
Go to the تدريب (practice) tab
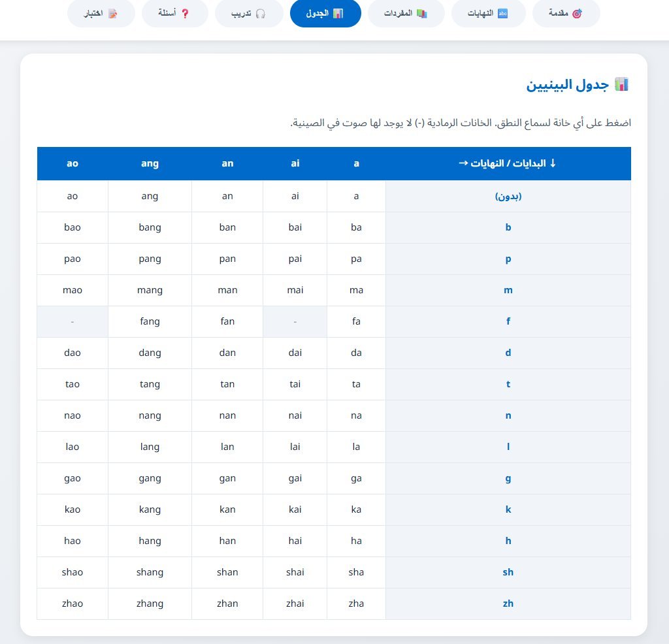tap(249, 14)
